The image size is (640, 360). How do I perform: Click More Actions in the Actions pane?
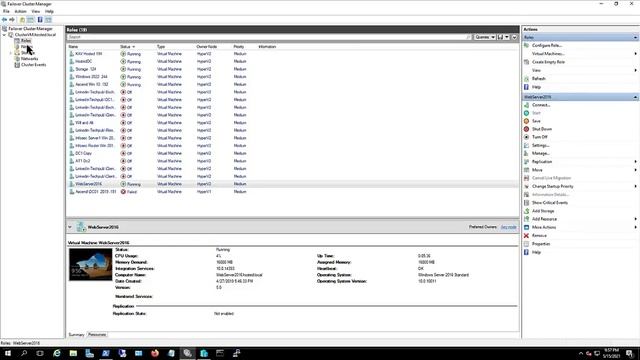(x=544, y=227)
